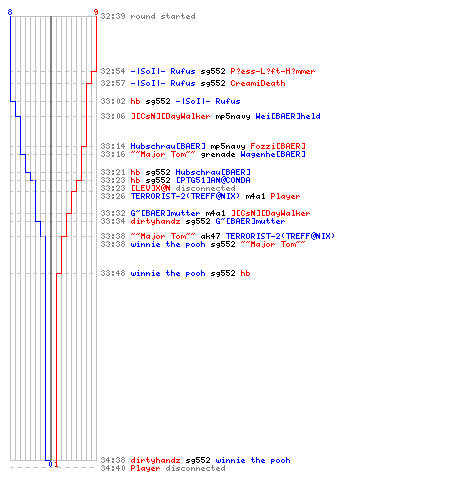Click victim name 'CreamiDeath' at 32:57
The height and width of the screenshot is (500, 450).
click(258, 83)
